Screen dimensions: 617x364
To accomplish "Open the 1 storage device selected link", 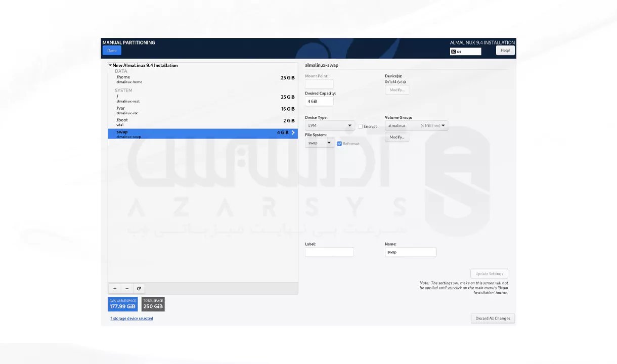I will coord(131,318).
